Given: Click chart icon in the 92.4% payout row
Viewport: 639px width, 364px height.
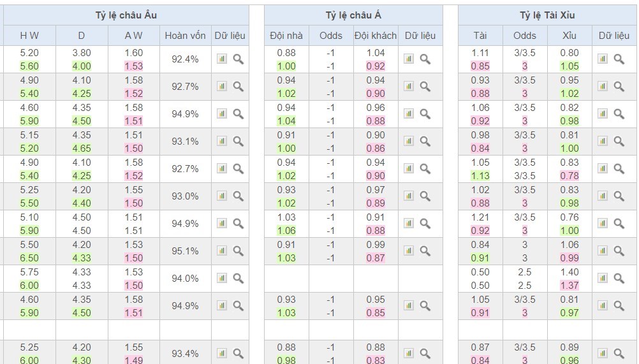Looking at the screenshot, I should click(222, 59).
